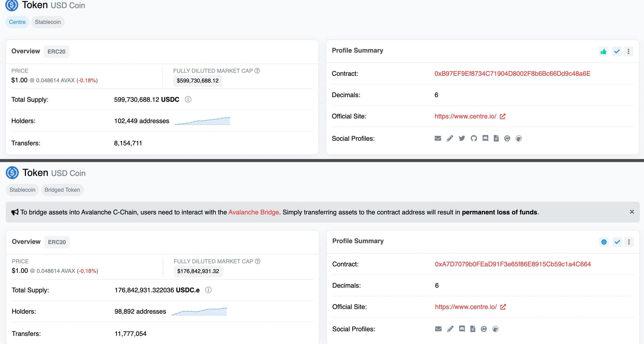Click green thumbs-up reputation icon
644x344 pixels.
pyautogui.click(x=603, y=51)
